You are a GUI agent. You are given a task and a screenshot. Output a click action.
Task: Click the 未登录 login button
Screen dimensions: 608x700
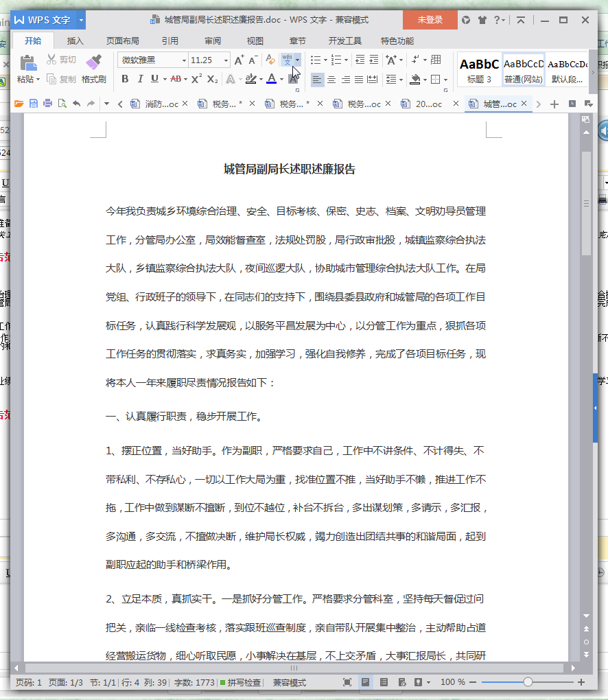tap(430, 20)
